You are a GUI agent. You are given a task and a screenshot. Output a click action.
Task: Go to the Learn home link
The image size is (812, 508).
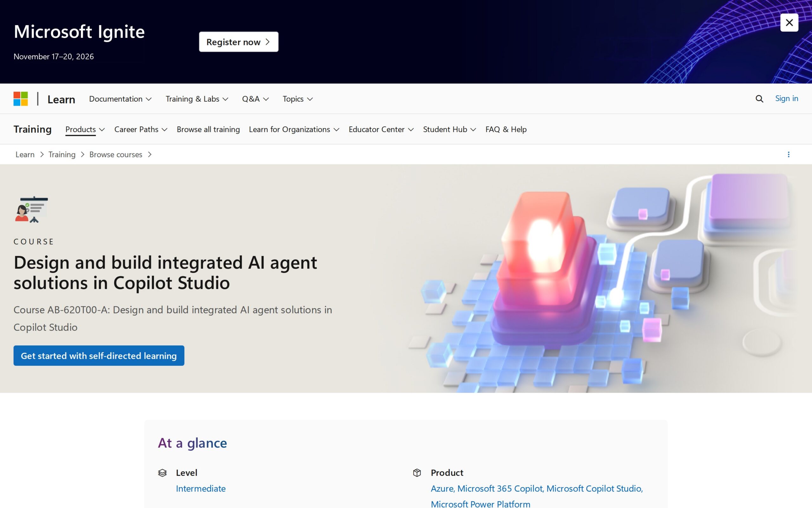(62, 99)
